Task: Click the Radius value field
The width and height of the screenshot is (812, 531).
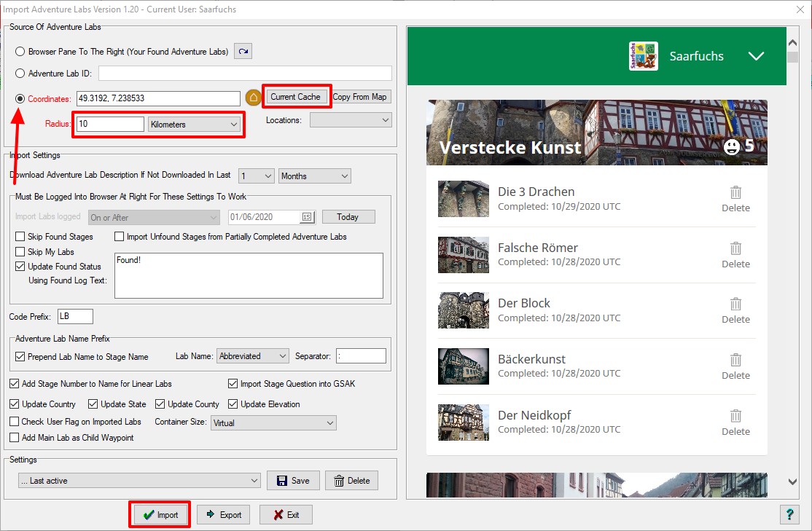Action: click(110, 125)
